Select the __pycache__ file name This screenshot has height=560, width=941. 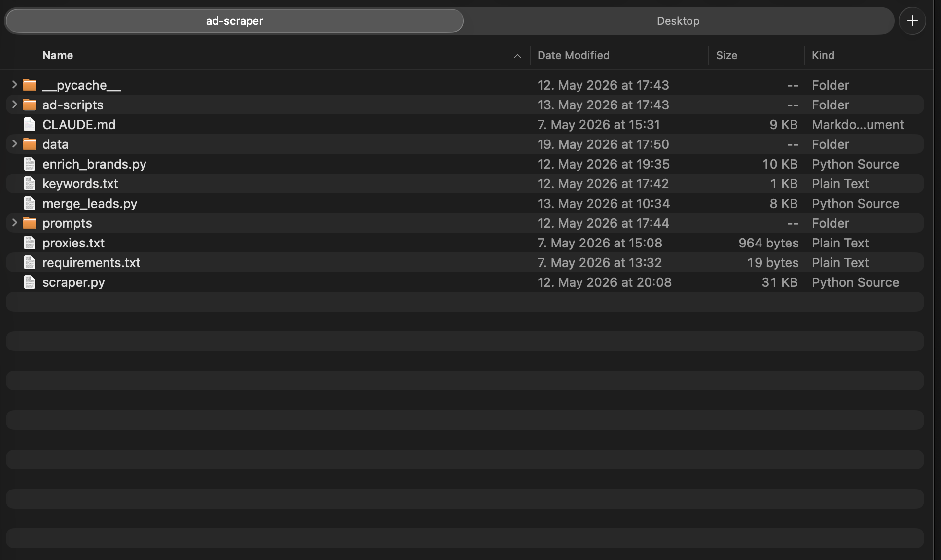tap(81, 85)
